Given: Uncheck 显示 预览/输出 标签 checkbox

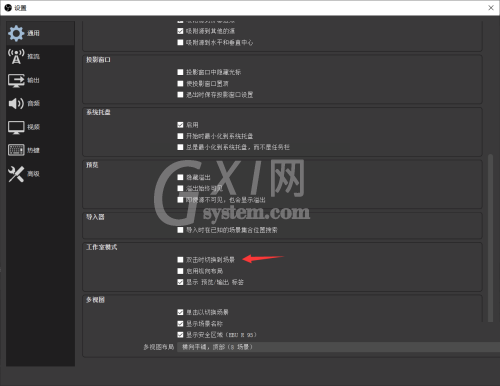Looking at the screenshot, I should 180,282.
